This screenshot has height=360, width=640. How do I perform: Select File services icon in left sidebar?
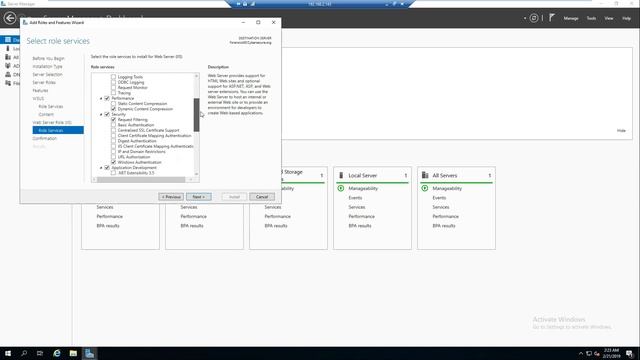[x=8, y=83]
